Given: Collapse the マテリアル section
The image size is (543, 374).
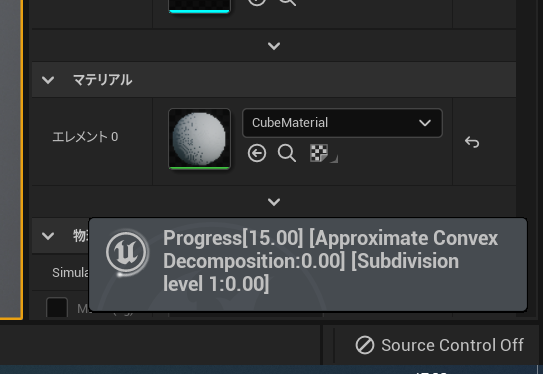Looking at the screenshot, I should (48, 80).
